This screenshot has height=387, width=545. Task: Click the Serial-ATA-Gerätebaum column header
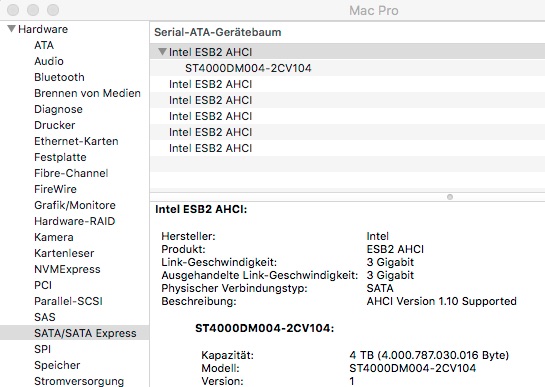click(x=218, y=32)
